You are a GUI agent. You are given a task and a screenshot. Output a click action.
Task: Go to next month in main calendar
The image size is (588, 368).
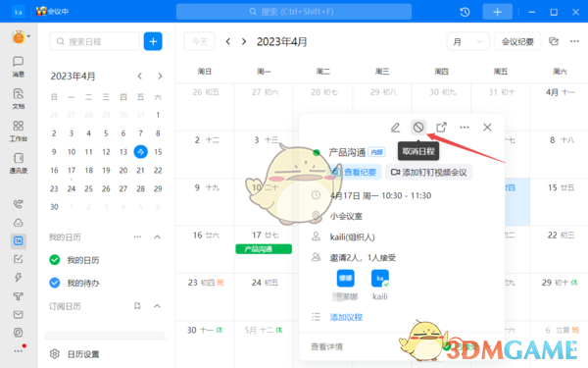pyautogui.click(x=244, y=41)
